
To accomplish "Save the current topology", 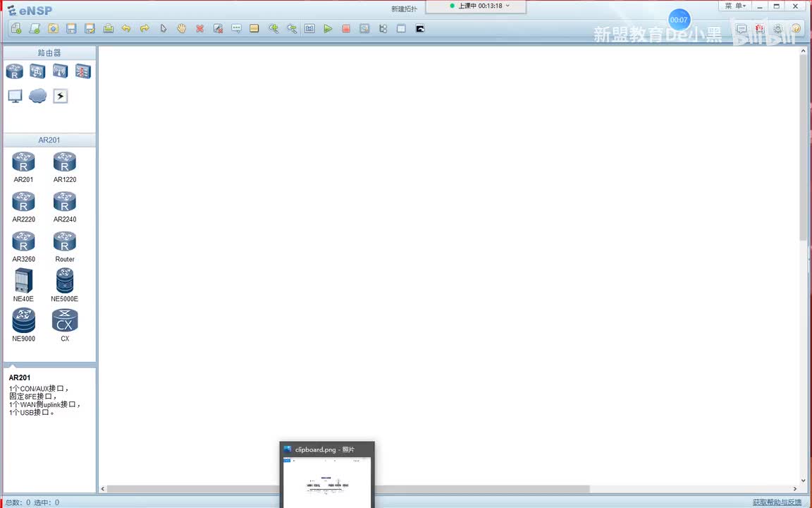I will tap(71, 28).
